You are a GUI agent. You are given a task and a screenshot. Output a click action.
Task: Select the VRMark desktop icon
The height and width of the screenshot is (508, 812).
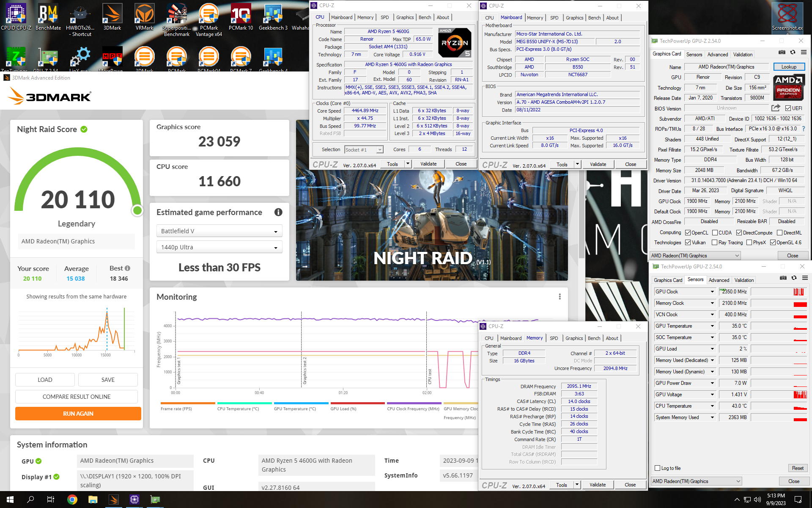point(145,17)
